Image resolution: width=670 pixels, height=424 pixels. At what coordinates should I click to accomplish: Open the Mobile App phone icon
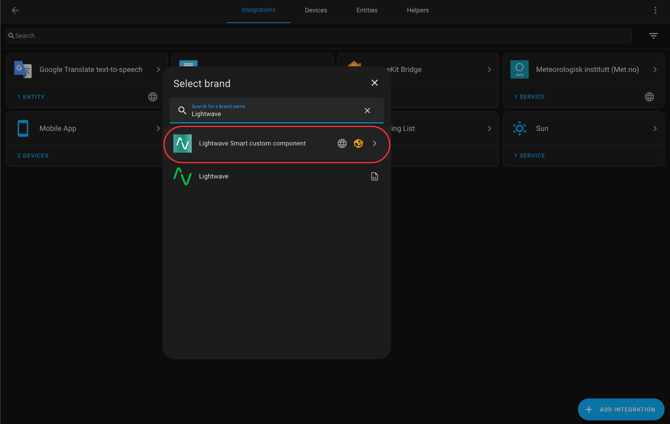coord(23,128)
